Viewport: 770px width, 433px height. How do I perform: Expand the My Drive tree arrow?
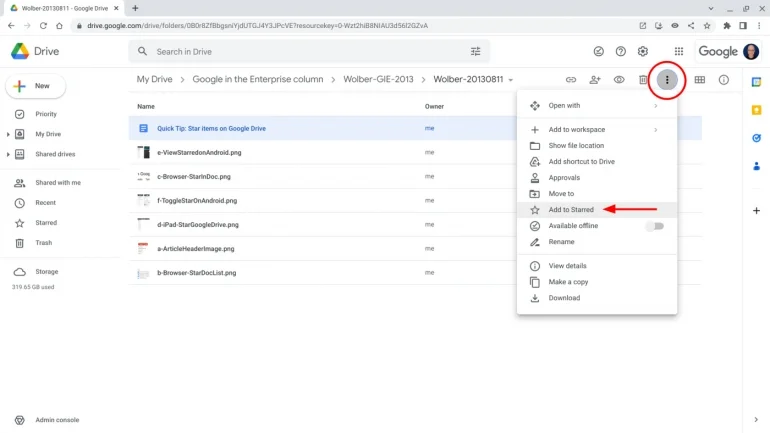click(8, 134)
